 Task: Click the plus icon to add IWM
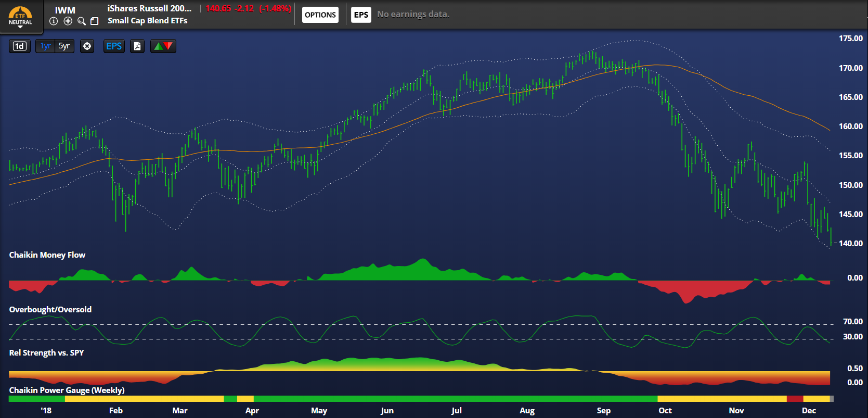(x=68, y=21)
